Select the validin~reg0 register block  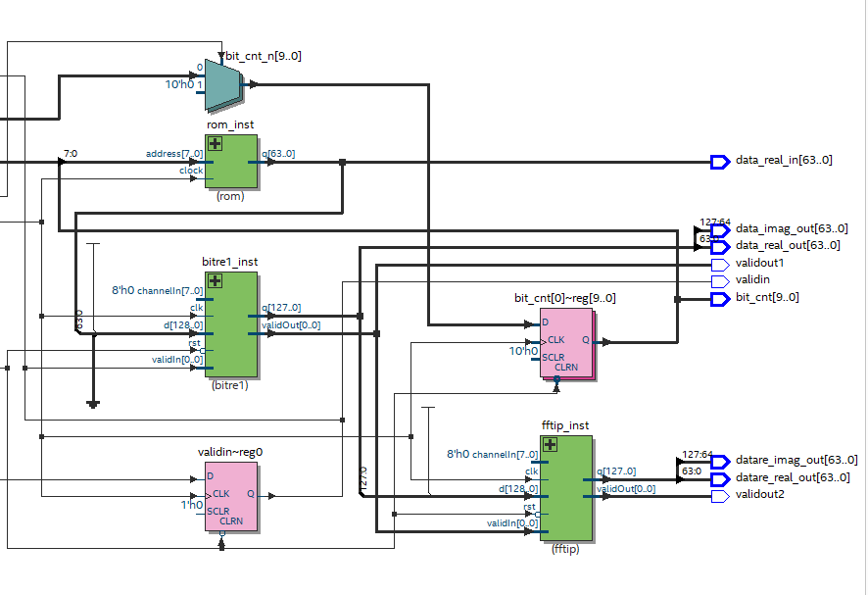(x=231, y=497)
